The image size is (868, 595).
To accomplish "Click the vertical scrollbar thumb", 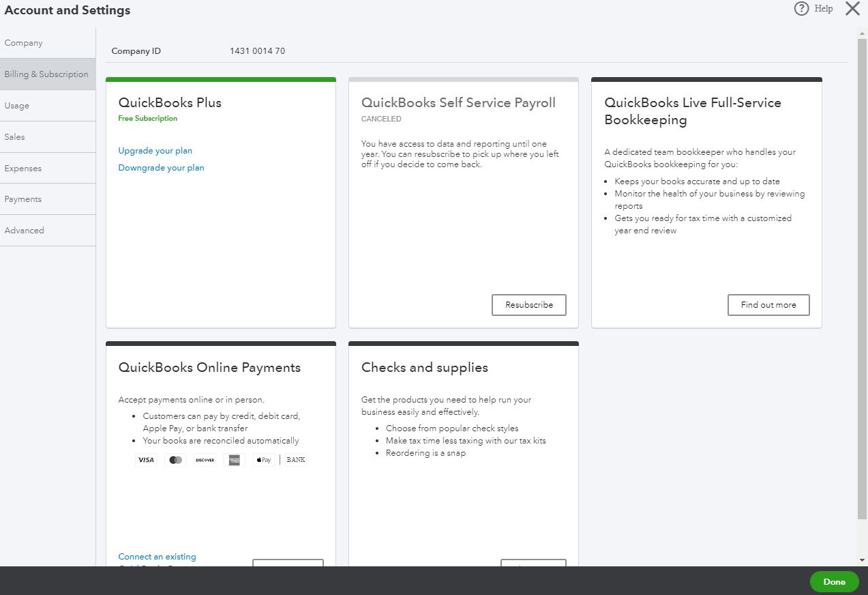I will (x=862, y=280).
